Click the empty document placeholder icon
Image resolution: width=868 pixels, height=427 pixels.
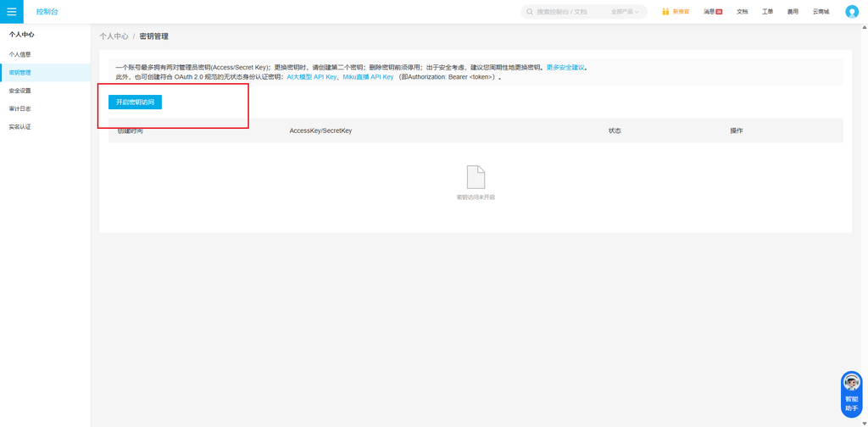(x=476, y=177)
